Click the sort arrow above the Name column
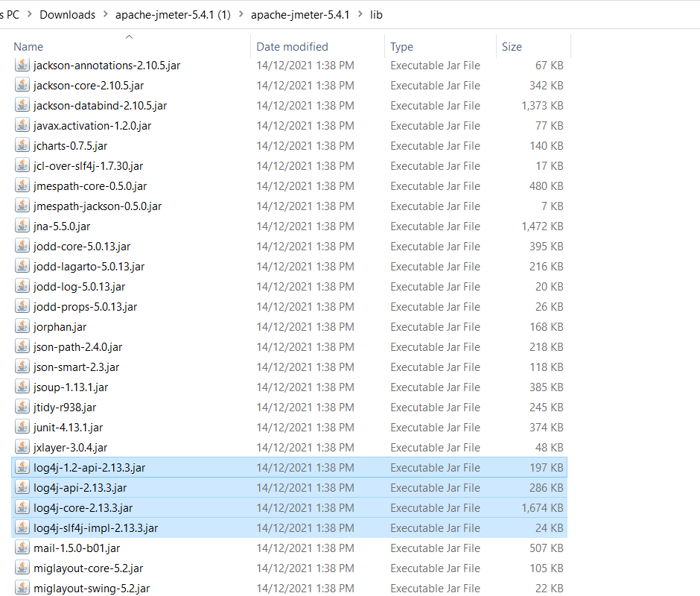 [x=128, y=36]
